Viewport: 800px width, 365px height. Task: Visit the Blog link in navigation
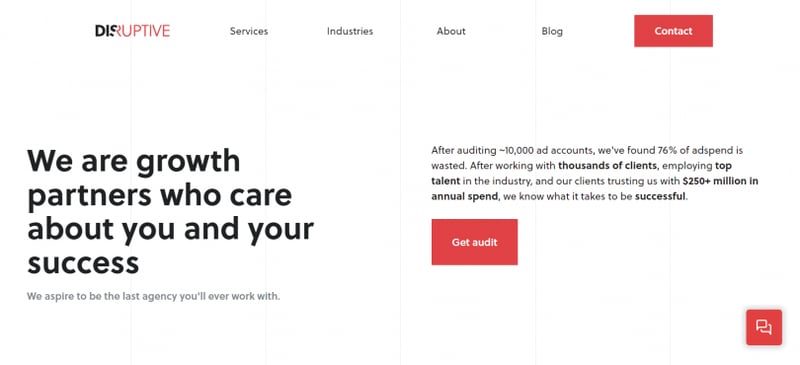coord(552,31)
